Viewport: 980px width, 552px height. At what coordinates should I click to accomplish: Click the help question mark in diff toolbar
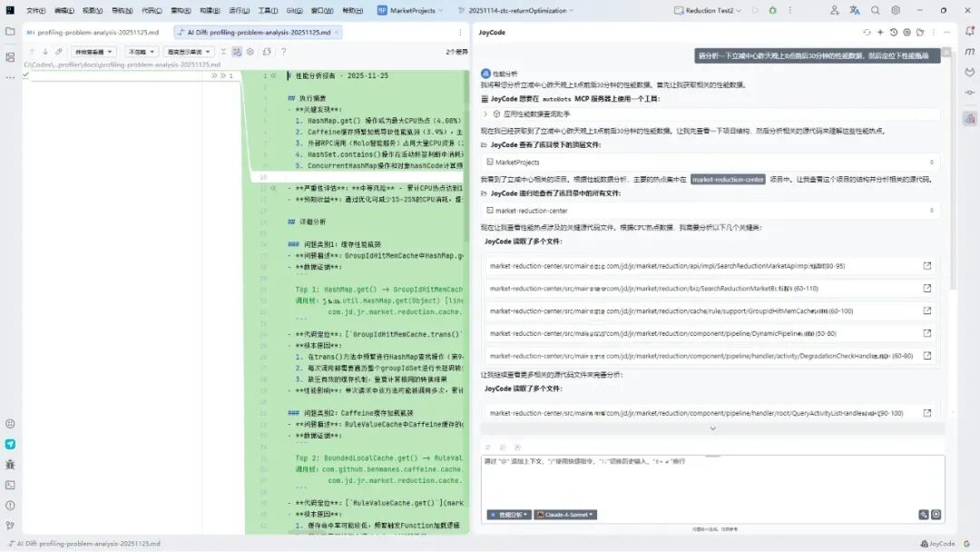[x=283, y=52]
